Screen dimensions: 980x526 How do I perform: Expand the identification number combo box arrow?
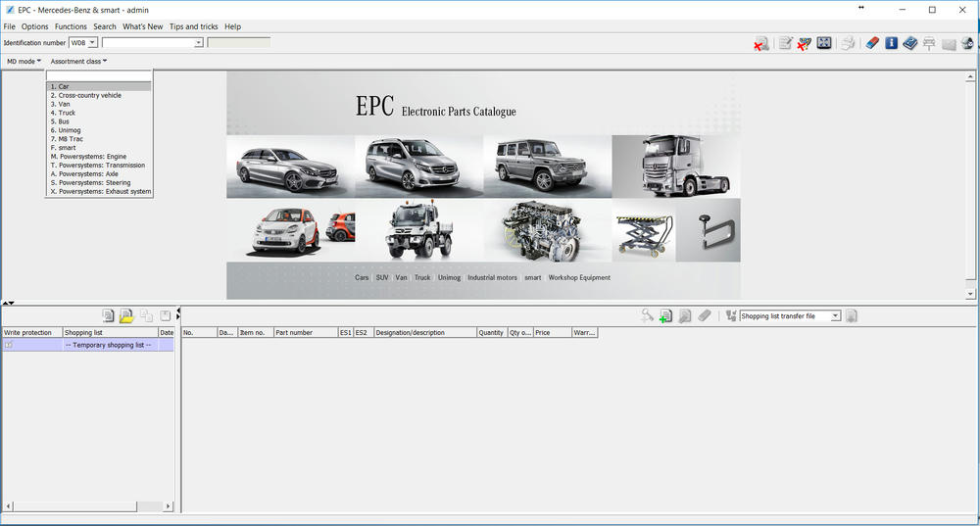(x=199, y=42)
